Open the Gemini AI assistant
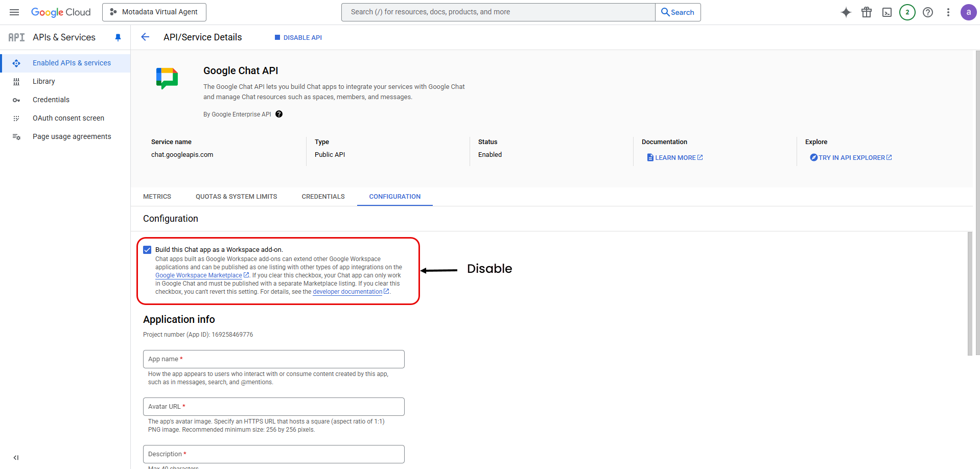Image resolution: width=980 pixels, height=469 pixels. [846, 12]
